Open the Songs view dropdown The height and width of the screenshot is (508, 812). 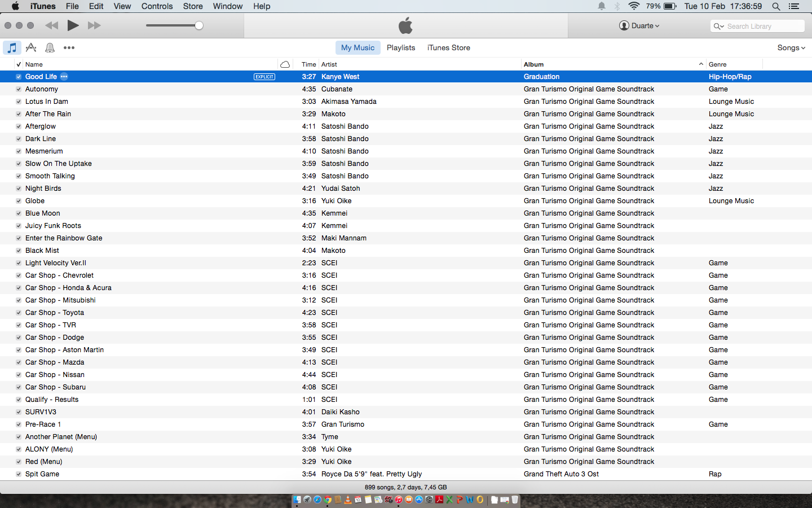791,48
